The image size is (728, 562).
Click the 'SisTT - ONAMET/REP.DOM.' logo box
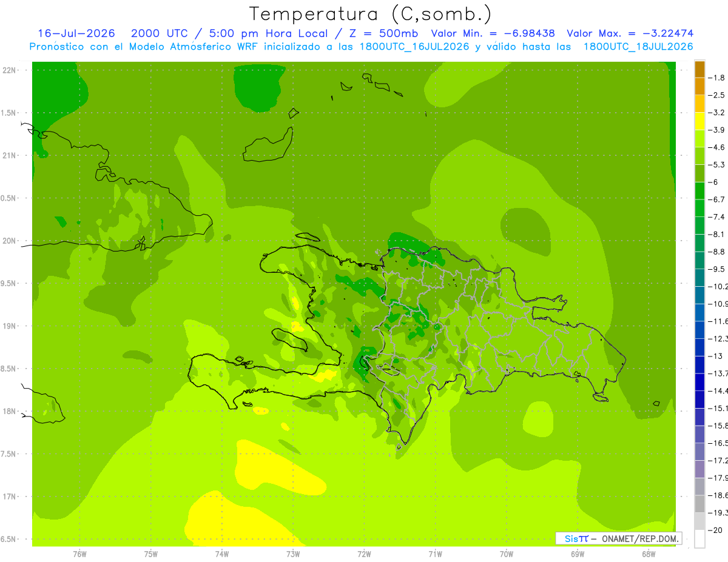click(x=618, y=538)
